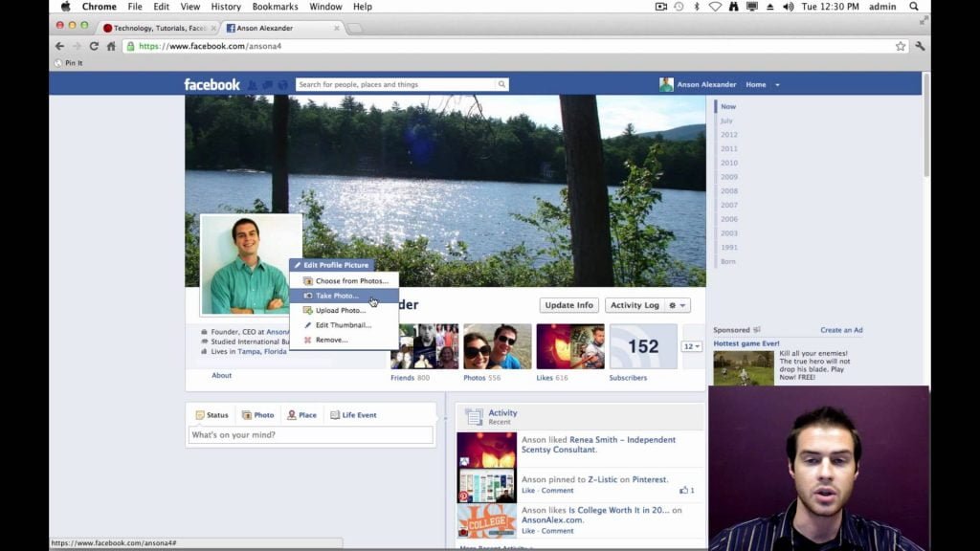Open the subscribers month dropdown showing 12
Viewport: 980px width, 551px height.
pos(691,346)
